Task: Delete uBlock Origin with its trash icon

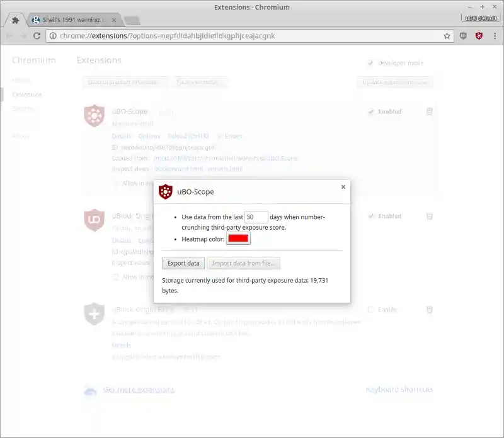Action: pyautogui.click(x=430, y=216)
